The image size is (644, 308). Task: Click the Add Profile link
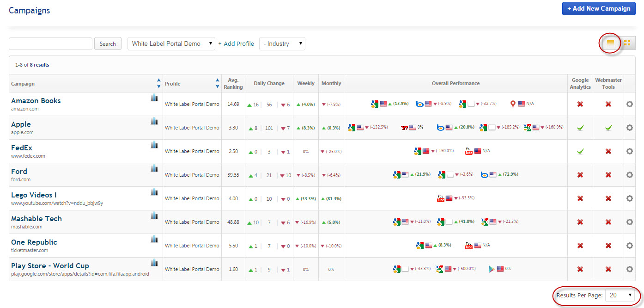tap(236, 44)
